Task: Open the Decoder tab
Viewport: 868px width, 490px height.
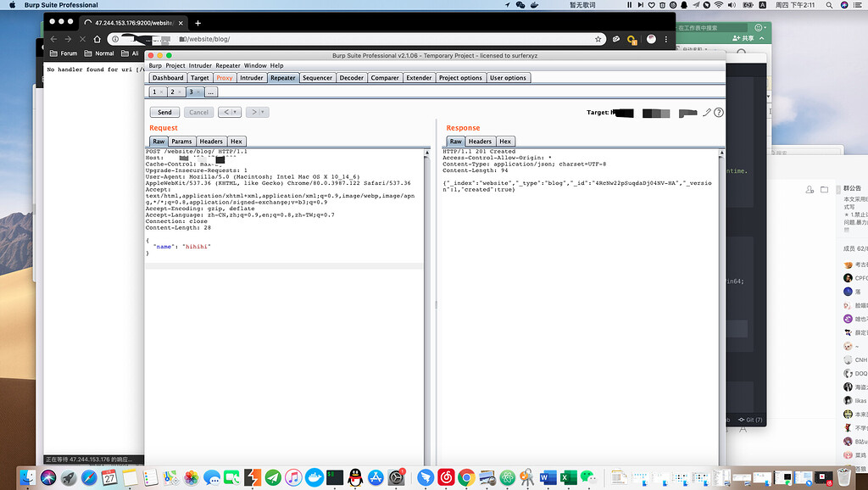Action: pyautogui.click(x=351, y=77)
